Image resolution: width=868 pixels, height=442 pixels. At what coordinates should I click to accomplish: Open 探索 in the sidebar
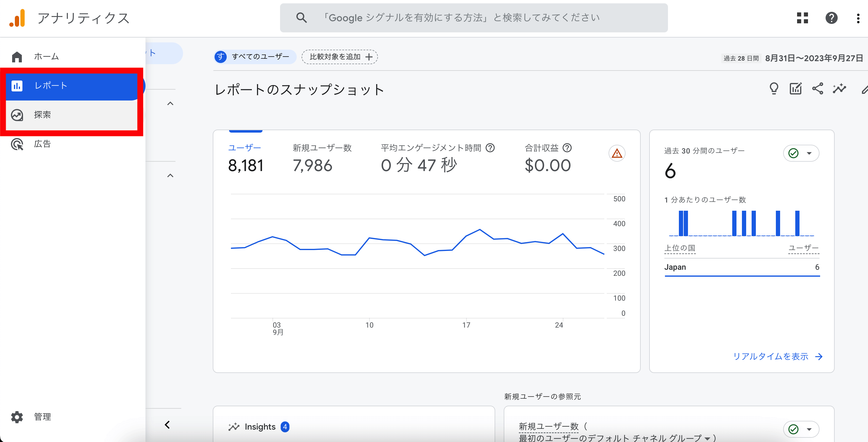72,115
